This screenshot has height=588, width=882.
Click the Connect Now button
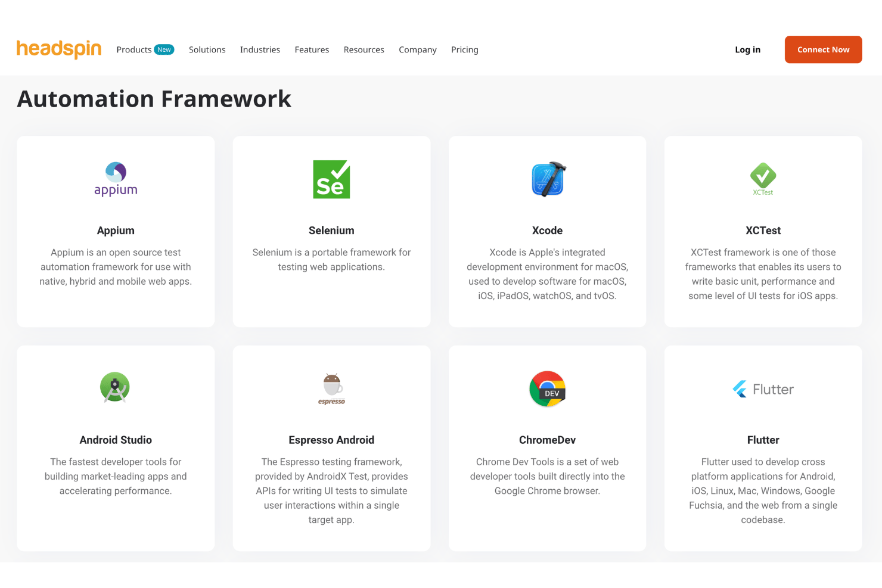(824, 49)
